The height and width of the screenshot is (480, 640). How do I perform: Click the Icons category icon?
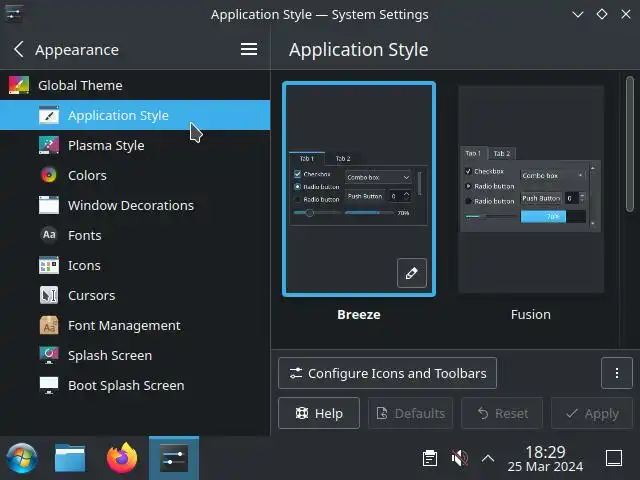pyautogui.click(x=49, y=265)
